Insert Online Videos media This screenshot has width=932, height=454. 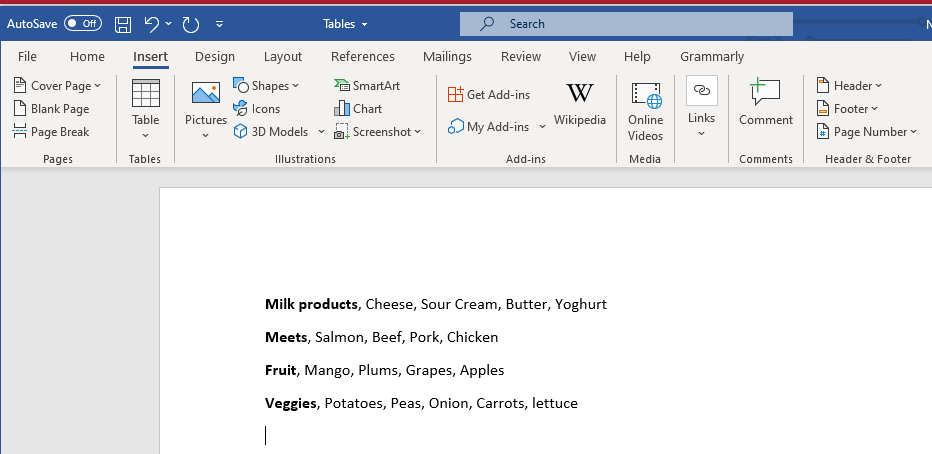(x=646, y=110)
